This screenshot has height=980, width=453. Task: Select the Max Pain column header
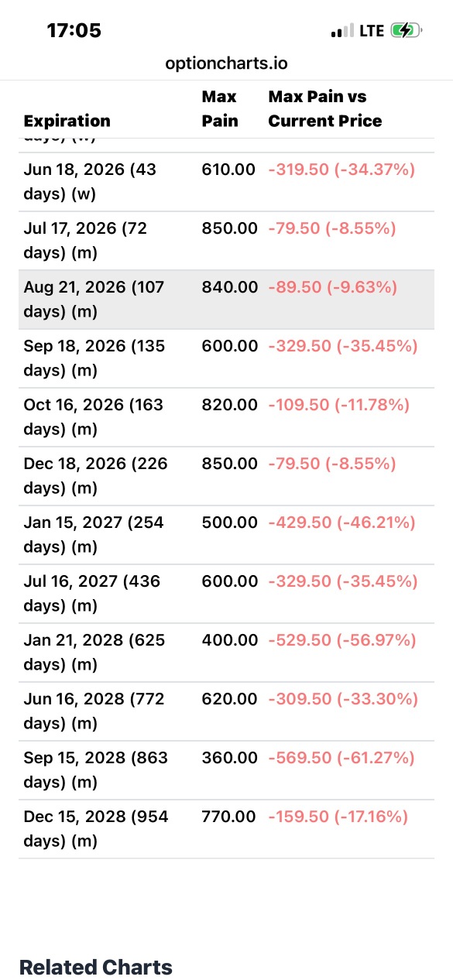tap(221, 108)
